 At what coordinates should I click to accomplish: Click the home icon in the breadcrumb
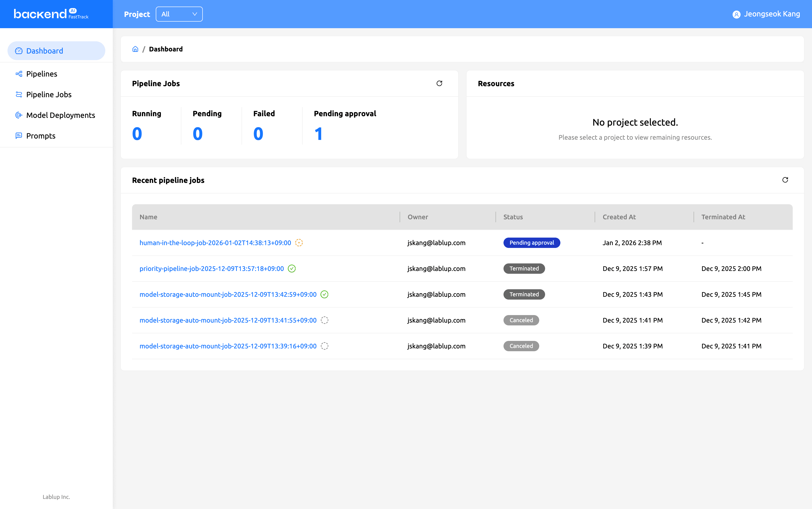(x=135, y=49)
